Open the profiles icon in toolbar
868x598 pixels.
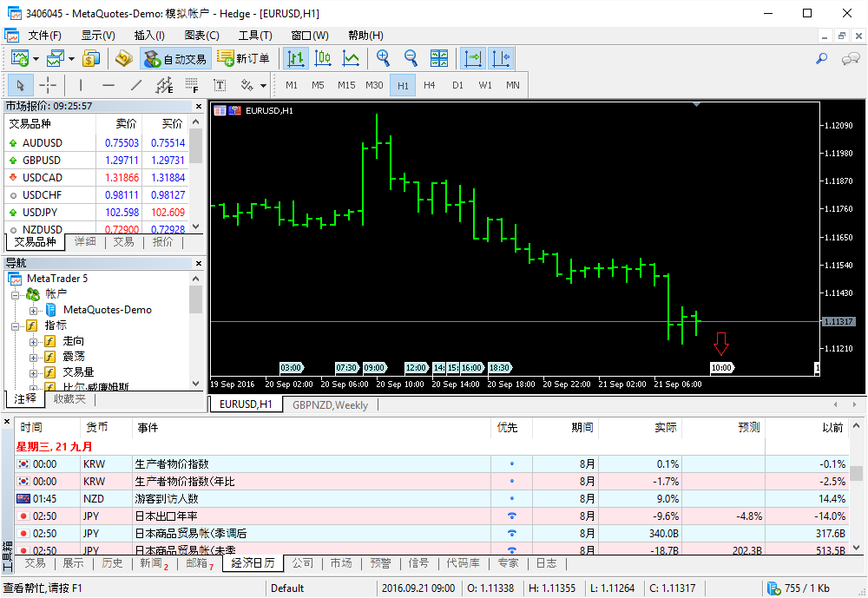pos(56,58)
